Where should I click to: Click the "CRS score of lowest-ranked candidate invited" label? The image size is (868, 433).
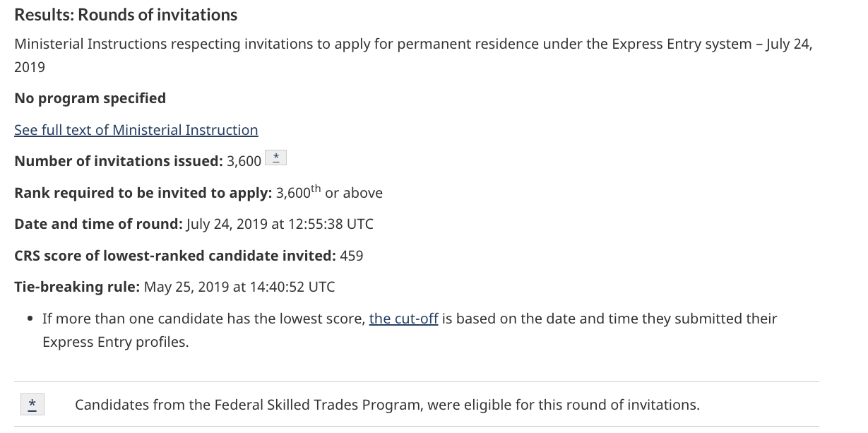(174, 256)
